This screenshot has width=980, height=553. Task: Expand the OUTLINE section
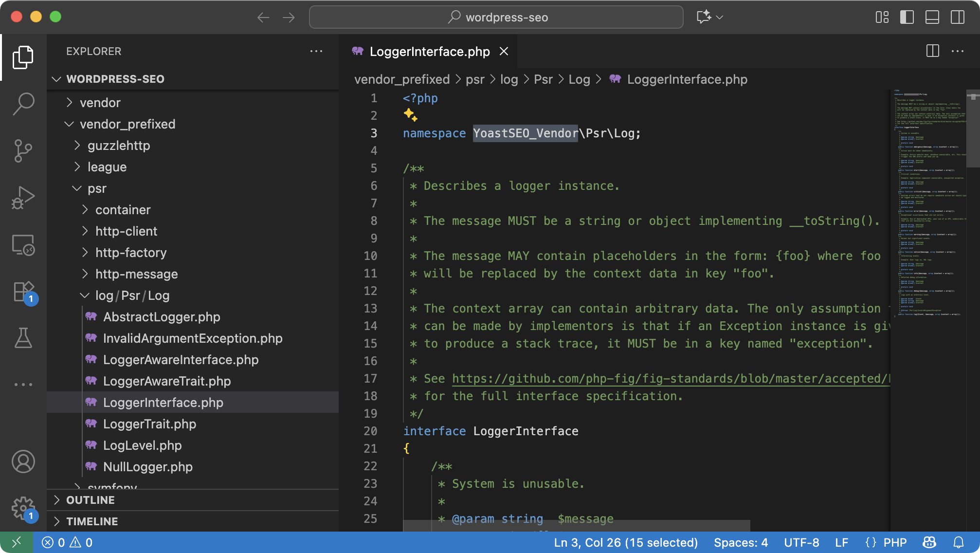click(x=90, y=499)
